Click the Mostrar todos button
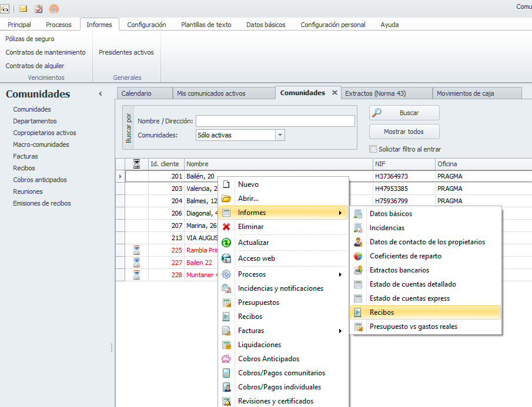 [x=404, y=132]
